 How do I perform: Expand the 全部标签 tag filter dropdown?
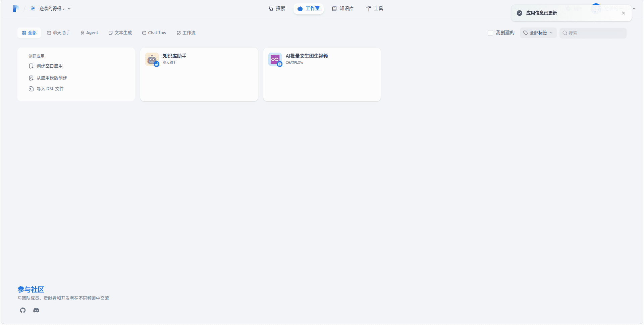click(538, 33)
